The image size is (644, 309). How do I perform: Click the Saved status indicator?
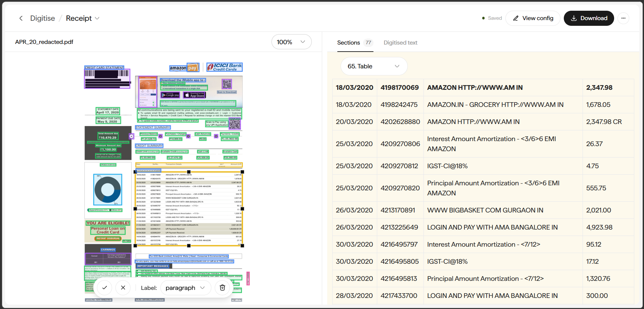(x=492, y=18)
